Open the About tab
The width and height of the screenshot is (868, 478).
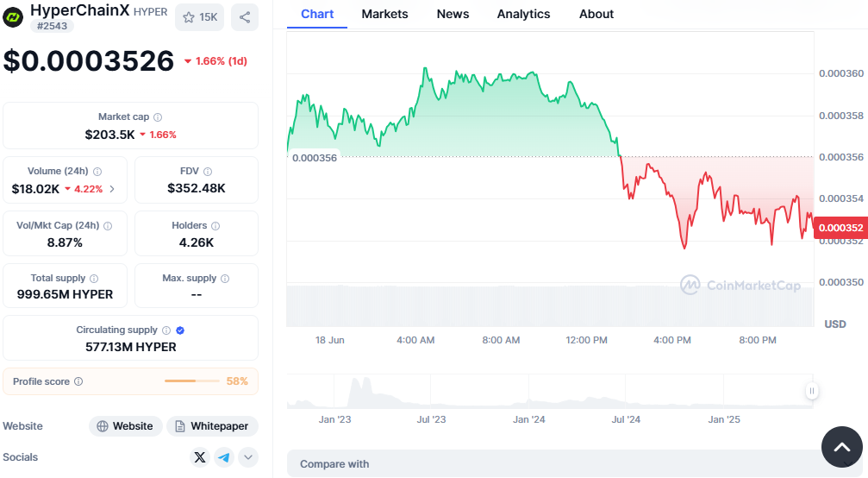tap(596, 15)
